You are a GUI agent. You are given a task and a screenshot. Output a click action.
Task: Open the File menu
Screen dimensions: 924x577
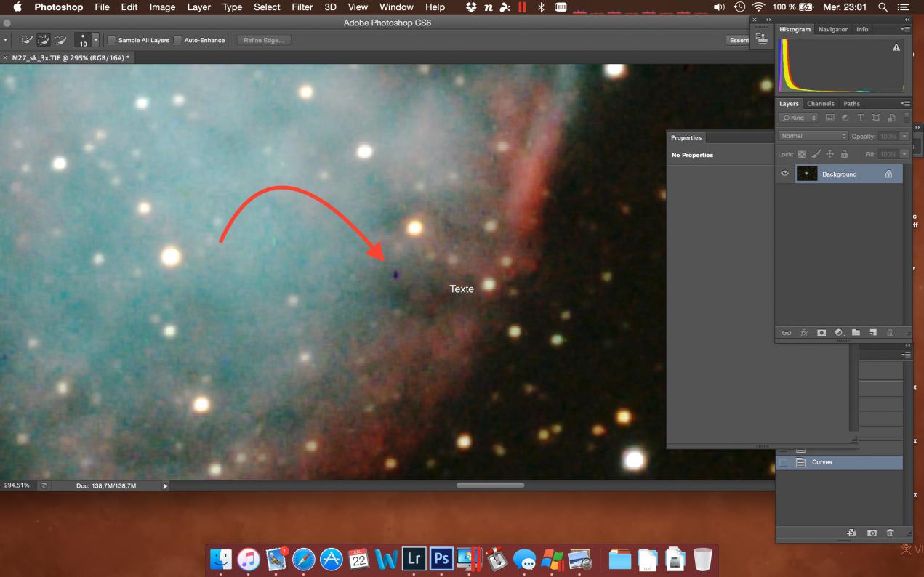click(x=102, y=7)
